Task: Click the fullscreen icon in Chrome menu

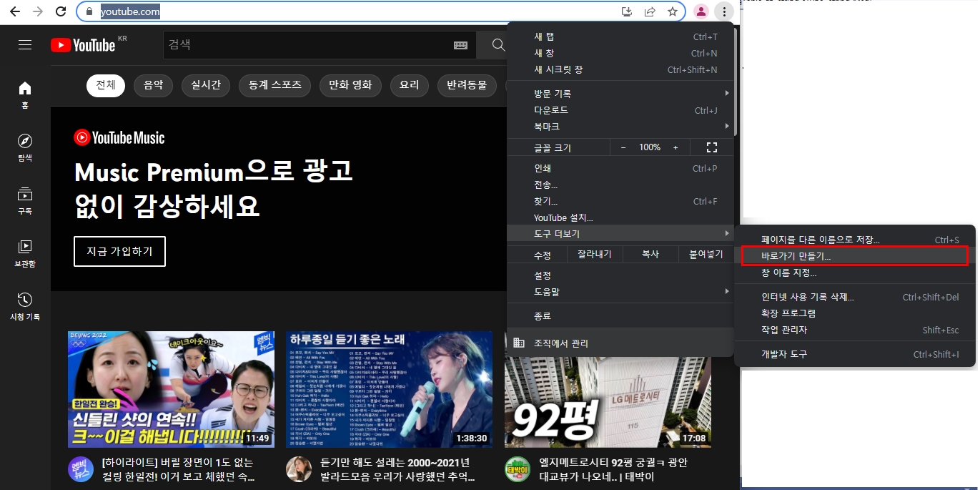Action: [x=711, y=147]
